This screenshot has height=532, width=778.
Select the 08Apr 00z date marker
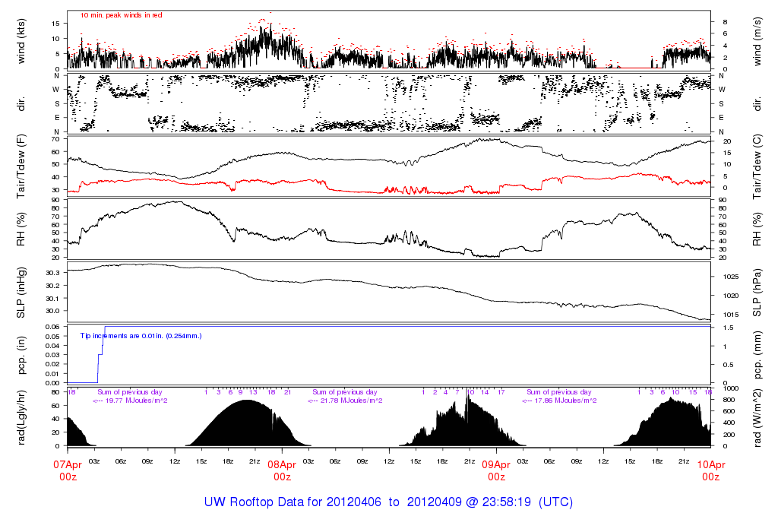coord(282,470)
